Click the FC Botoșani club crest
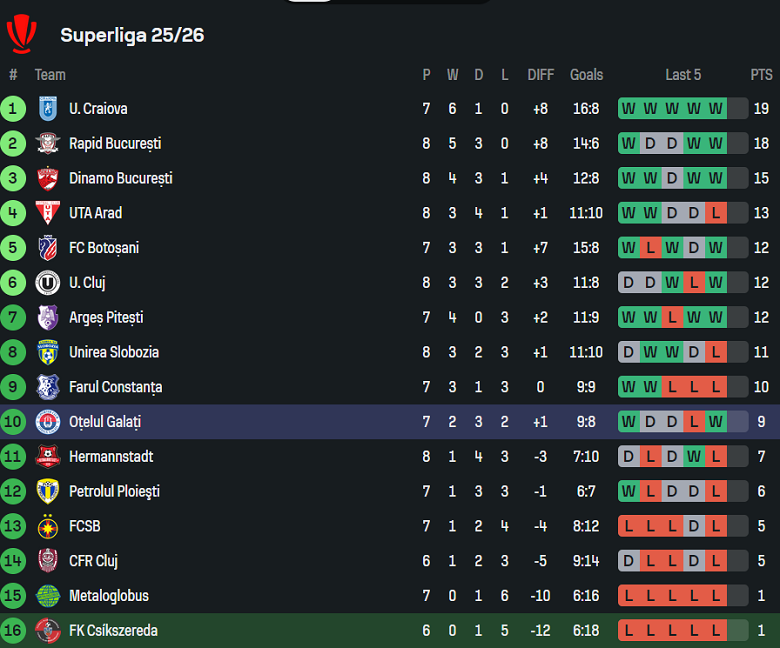 pyautogui.click(x=47, y=248)
